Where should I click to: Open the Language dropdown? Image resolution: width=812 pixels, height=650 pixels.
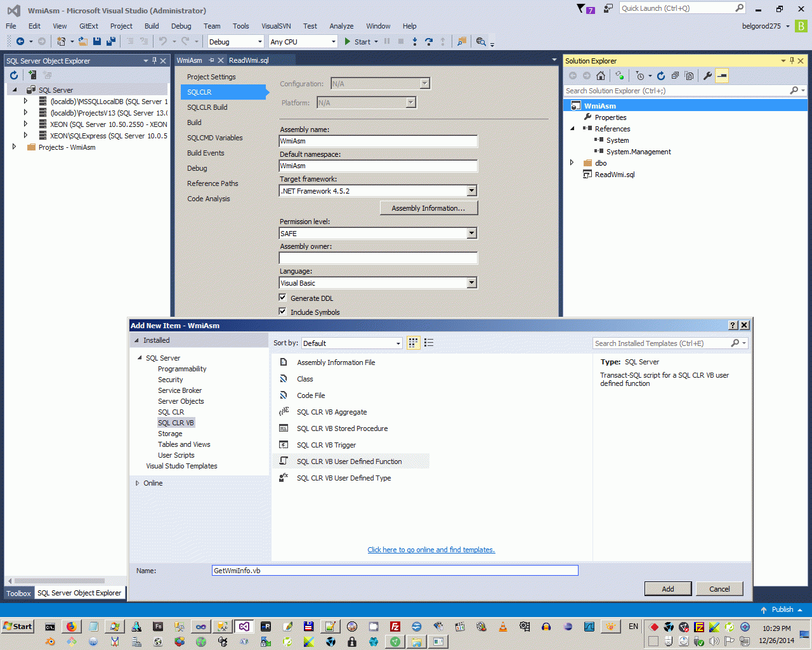click(471, 282)
